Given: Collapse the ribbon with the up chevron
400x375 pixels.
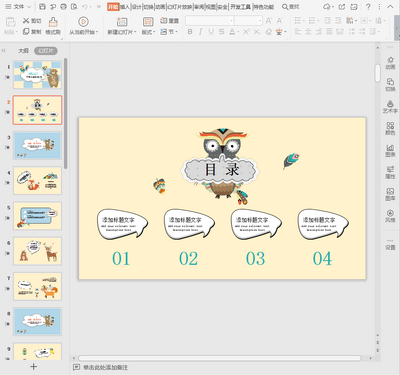Looking at the screenshot, I should (390, 7).
